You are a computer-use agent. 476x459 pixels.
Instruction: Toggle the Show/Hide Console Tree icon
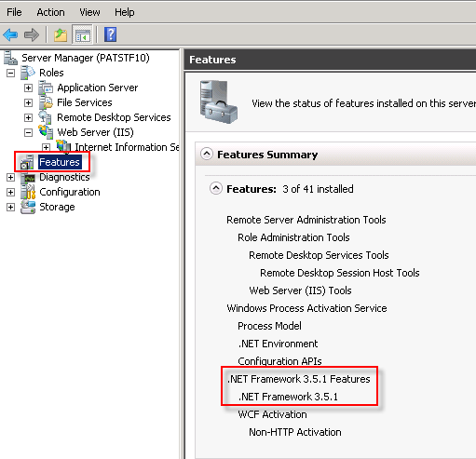[x=82, y=34]
